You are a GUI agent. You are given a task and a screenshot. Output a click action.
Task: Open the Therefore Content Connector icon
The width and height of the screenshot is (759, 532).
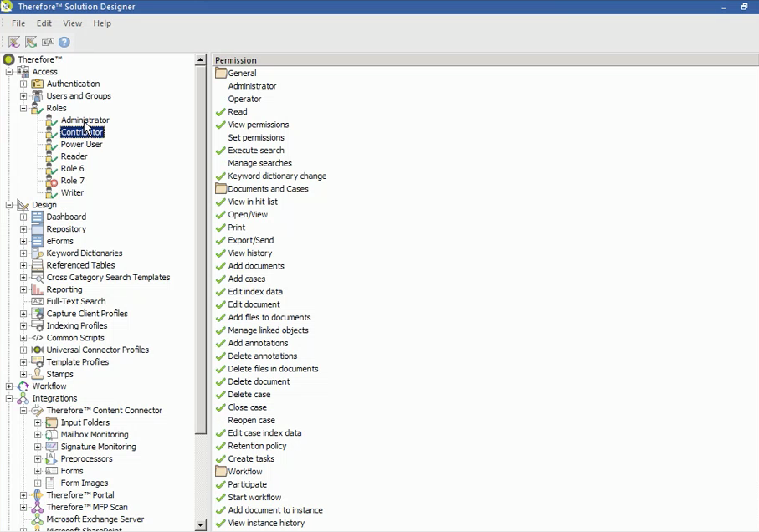click(x=36, y=410)
